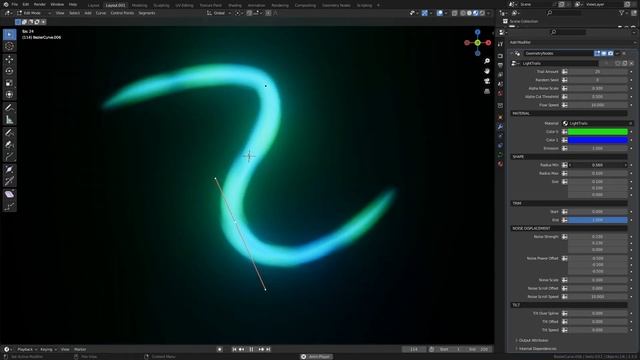This screenshot has height=360, width=640.
Task: Open the Render menu
Action: pos(40,4)
